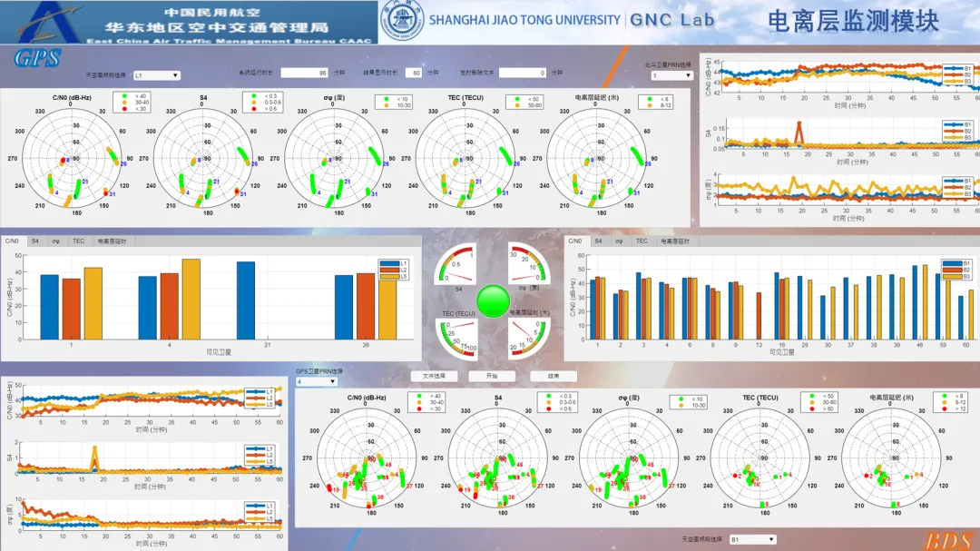
Task: Click the green status indicator lamp
Action: 493,301
